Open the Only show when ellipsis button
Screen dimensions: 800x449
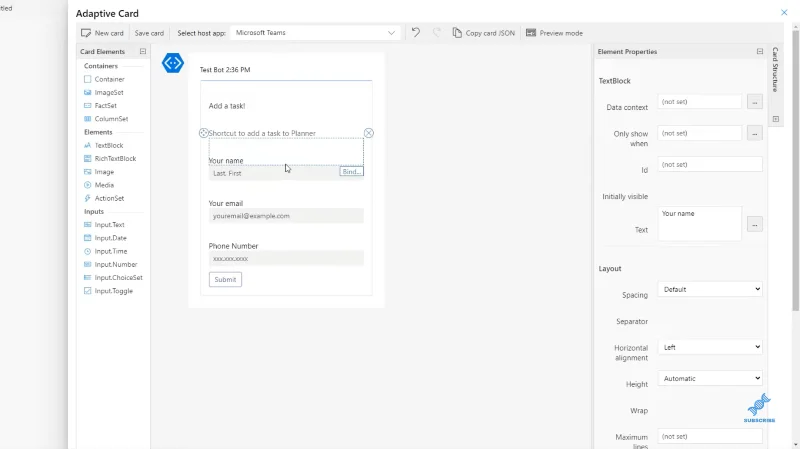click(755, 134)
